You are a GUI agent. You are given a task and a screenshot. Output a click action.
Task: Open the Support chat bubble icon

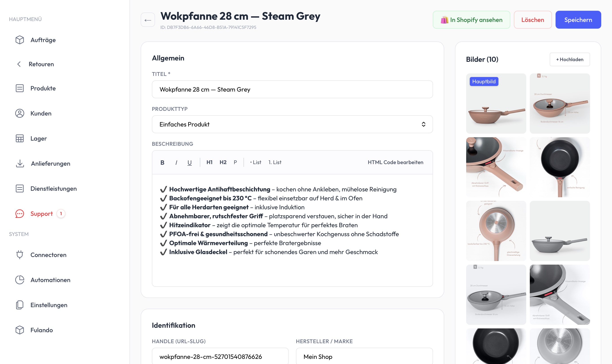pyautogui.click(x=20, y=214)
